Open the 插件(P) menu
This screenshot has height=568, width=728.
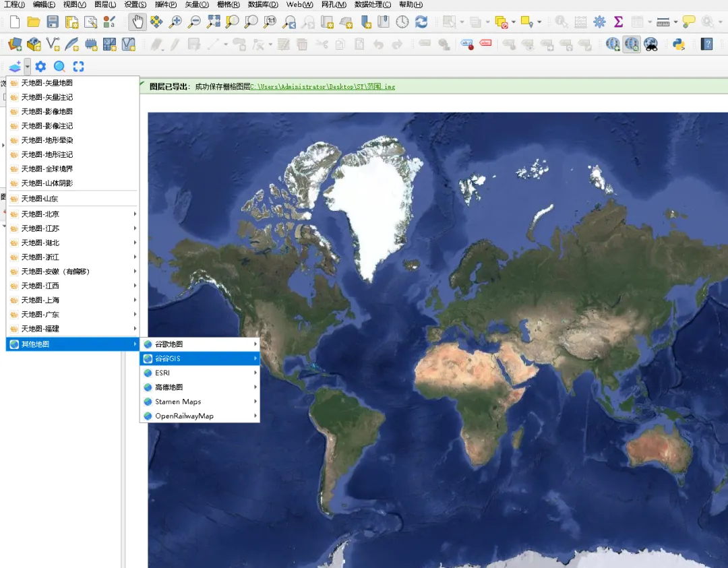166,5
